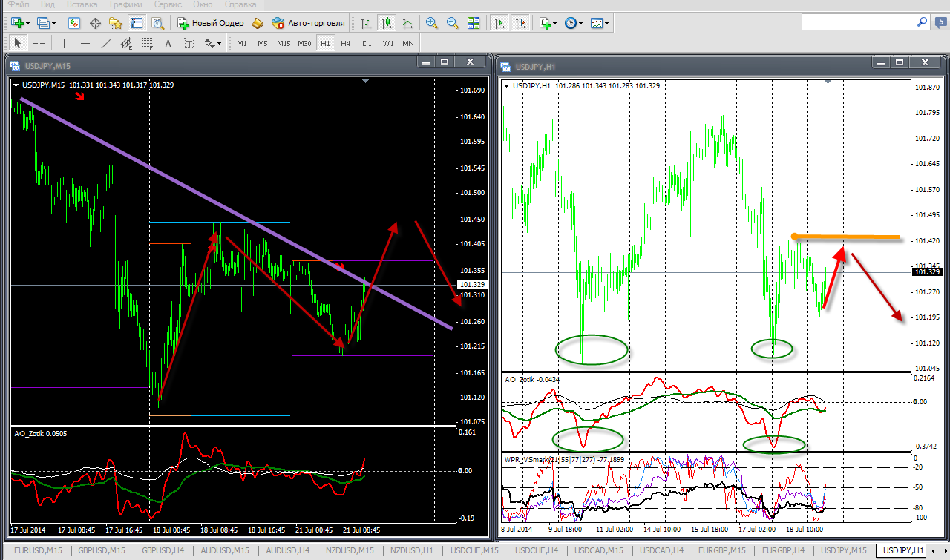This screenshot has height=560, width=950.
Task: Set timeframe to MN
Action: point(408,43)
